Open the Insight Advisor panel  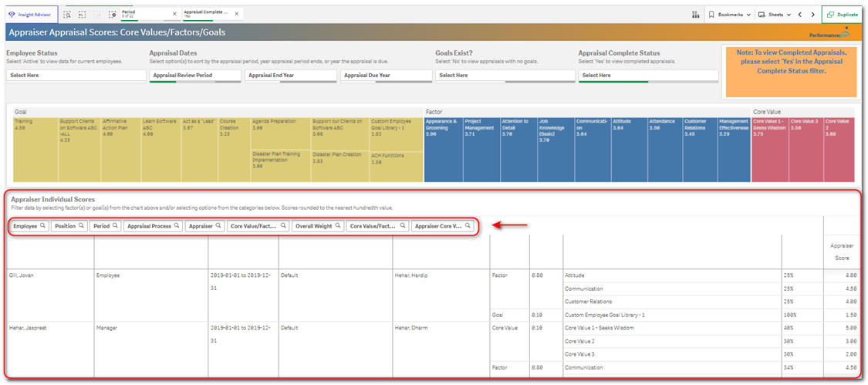coord(29,15)
